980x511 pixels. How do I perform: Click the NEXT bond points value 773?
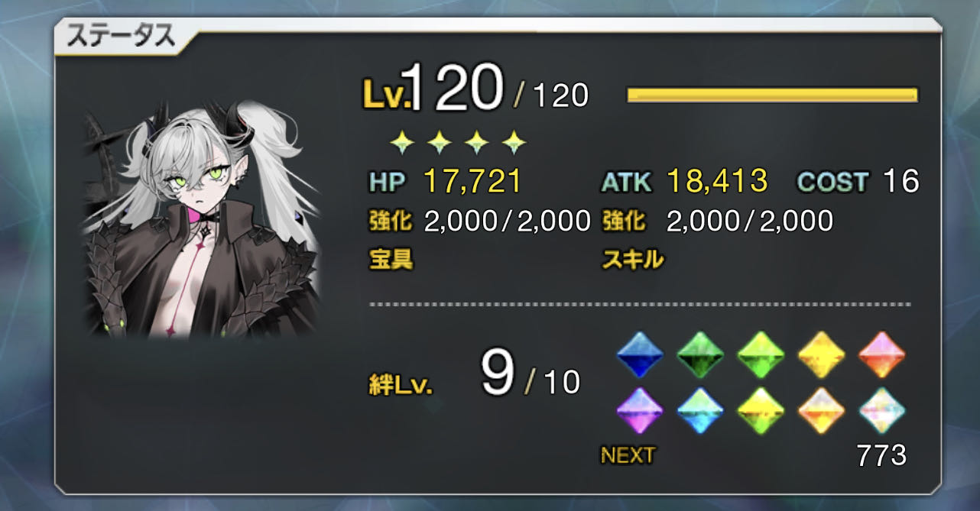(x=881, y=455)
